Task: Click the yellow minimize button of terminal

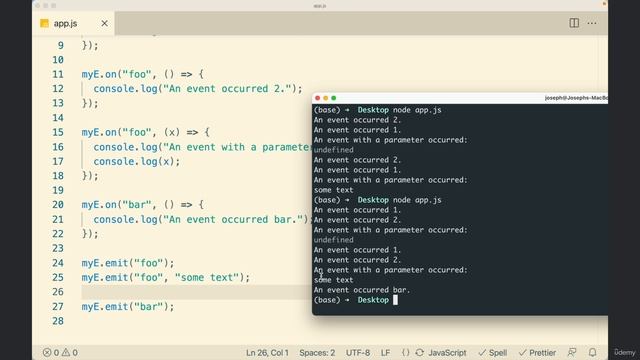Action: click(x=325, y=98)
